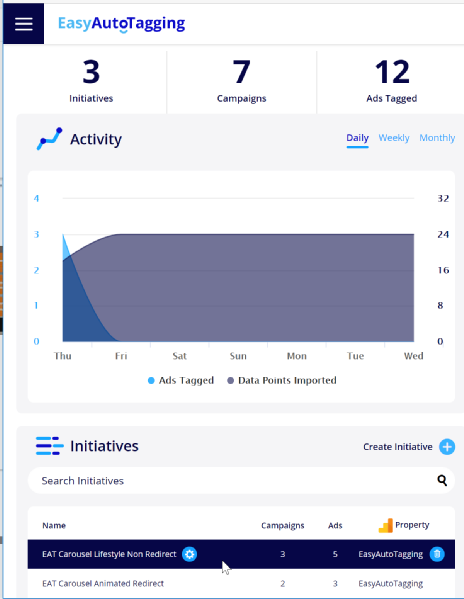Focus the Search Initiatives field
This screenshot has height=599, width=464.
pyautogui.click(x=241, y=481)
